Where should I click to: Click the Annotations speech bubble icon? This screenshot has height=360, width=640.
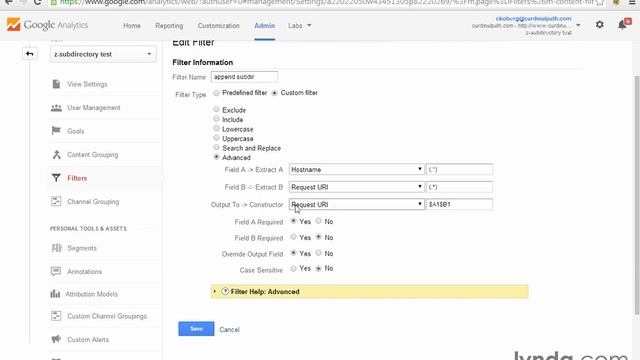coord(56,271)
